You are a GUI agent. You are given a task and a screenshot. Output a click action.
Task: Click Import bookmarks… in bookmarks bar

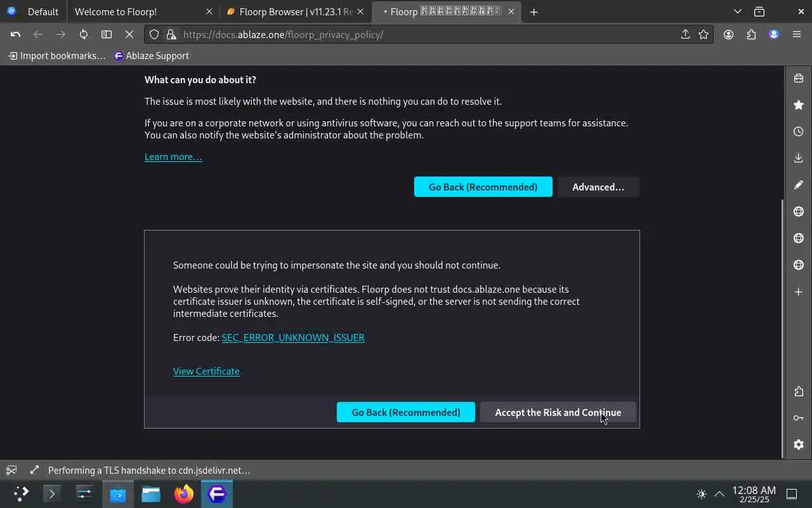tap(56, 56)
